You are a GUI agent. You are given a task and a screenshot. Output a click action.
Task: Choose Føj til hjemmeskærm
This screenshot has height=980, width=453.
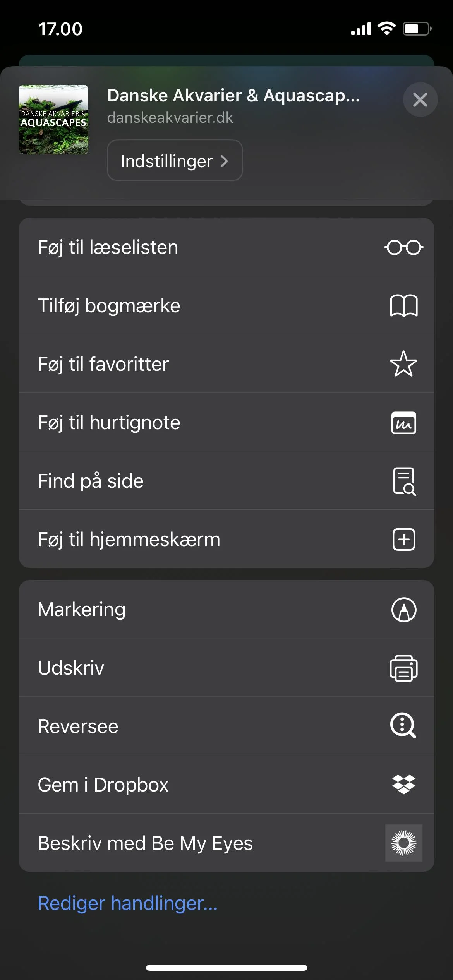point(226,539)
